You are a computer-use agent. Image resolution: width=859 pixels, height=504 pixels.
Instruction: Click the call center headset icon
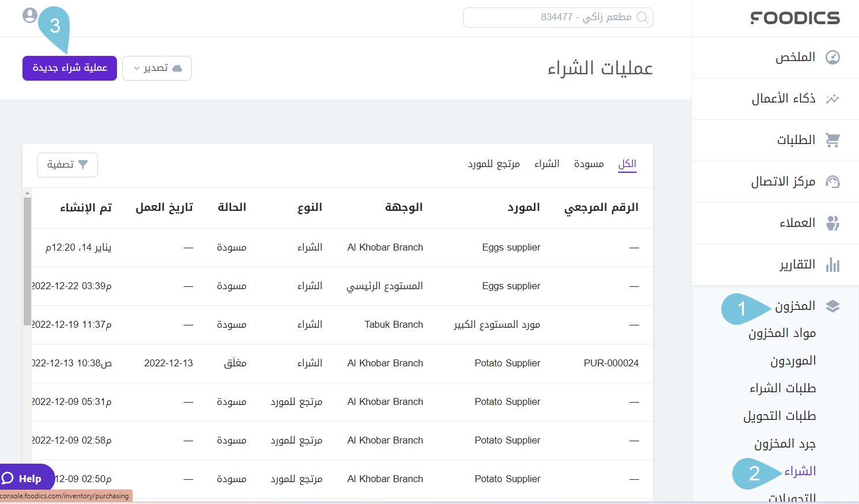[x=832, y=182]
